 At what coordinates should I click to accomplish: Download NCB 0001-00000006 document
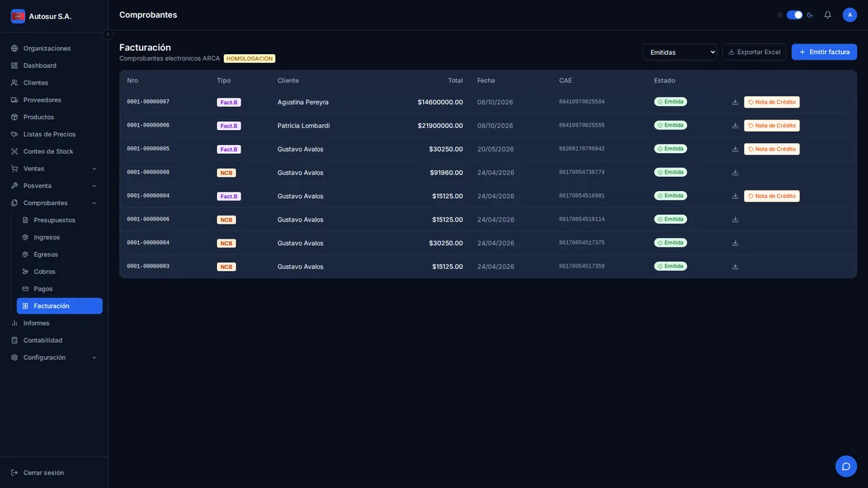click(x=735, y=220)
